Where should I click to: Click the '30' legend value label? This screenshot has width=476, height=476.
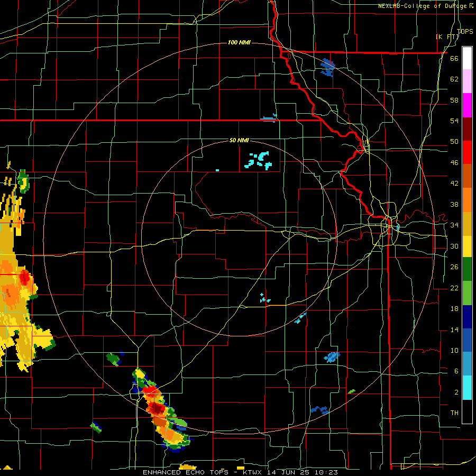(454, 246)
